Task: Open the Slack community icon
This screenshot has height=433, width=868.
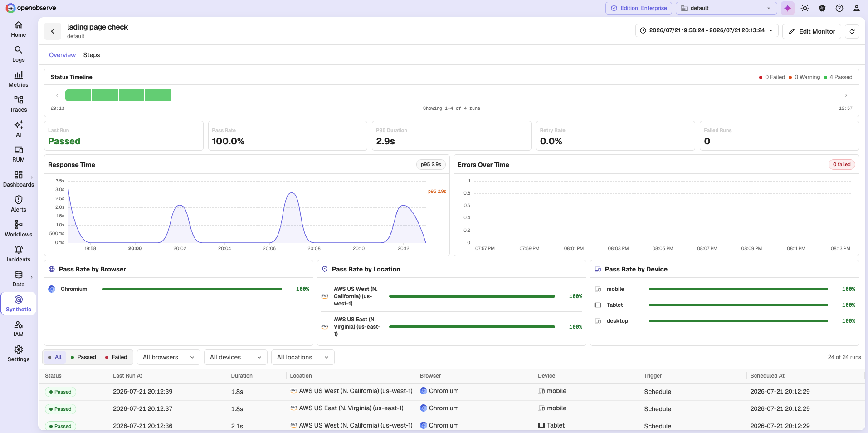Action: click(x=822, y=8)
